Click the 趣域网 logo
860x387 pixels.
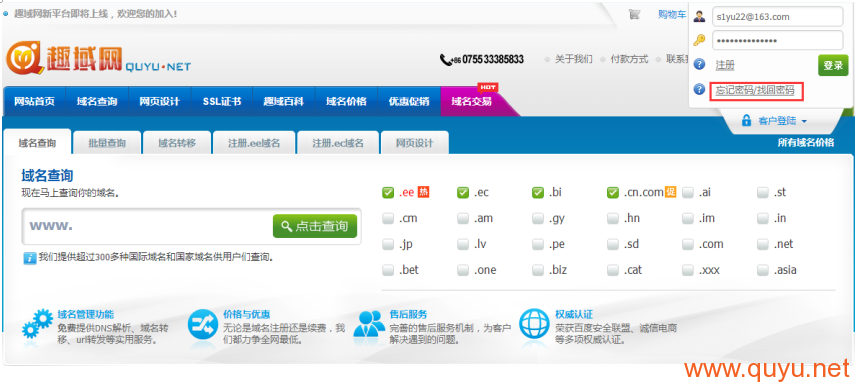(98, 58)
